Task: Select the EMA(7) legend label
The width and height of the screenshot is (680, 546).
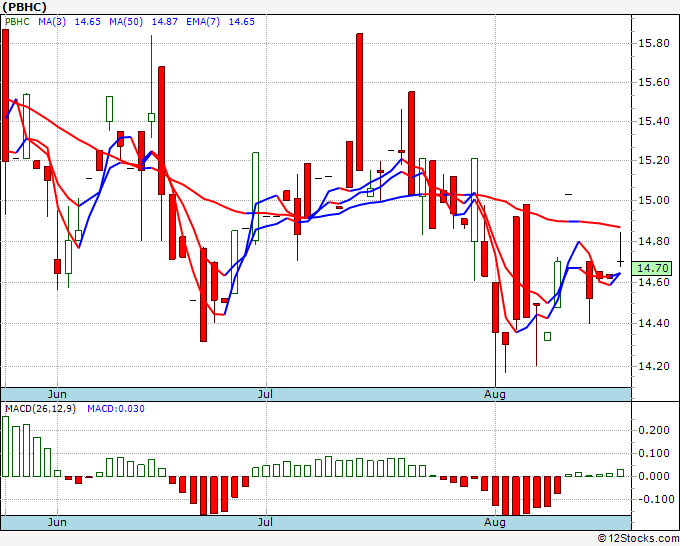Action: pyautogui.click(x=203, y=22)
